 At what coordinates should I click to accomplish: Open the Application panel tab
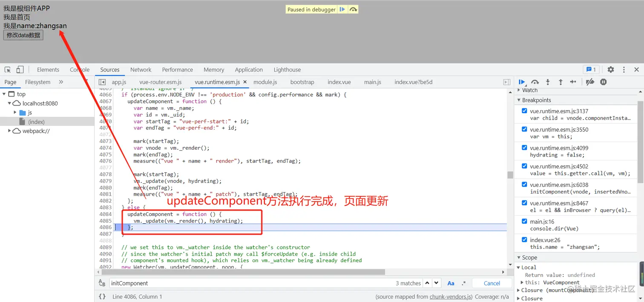[249, 70]
